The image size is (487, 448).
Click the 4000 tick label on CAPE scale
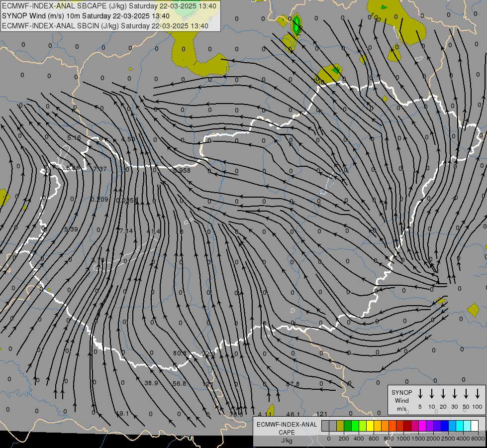tap(463, 439)
